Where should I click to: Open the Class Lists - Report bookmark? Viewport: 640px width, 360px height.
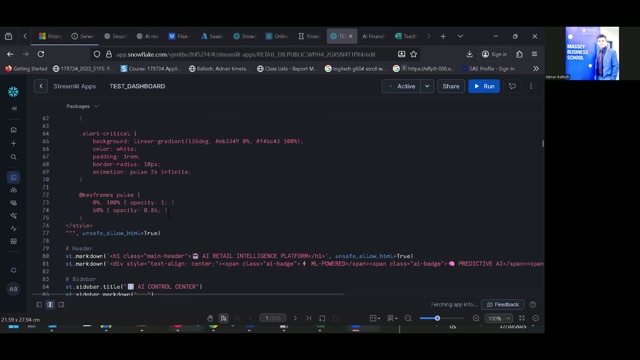tap(287, 69)
